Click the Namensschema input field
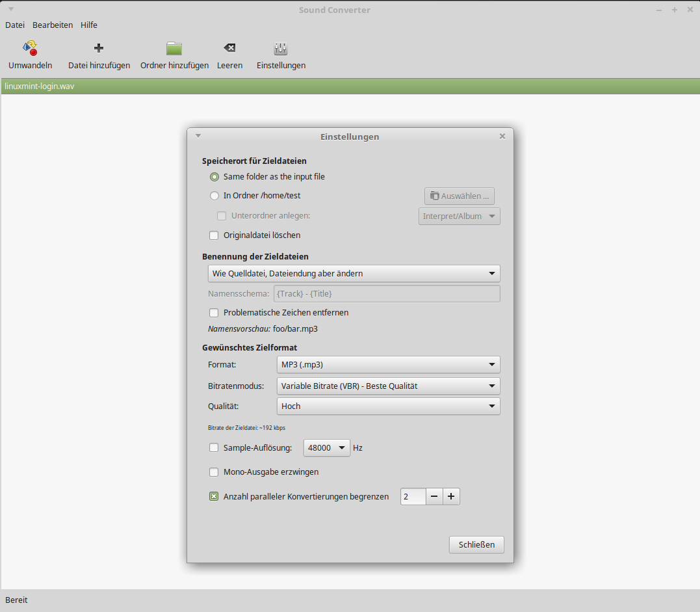This screenshot has height=612, width=700. click(387, 293)
